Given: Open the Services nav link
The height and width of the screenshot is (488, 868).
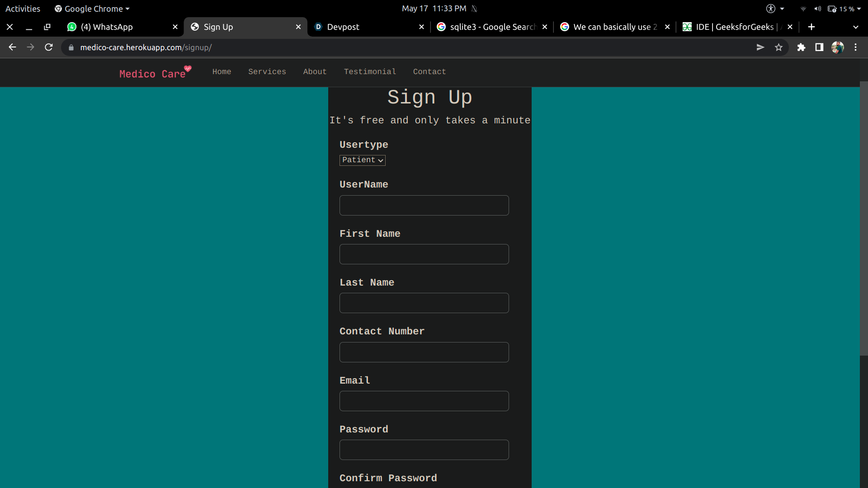Looking at the screenshot, I should (x=267, y=72).
